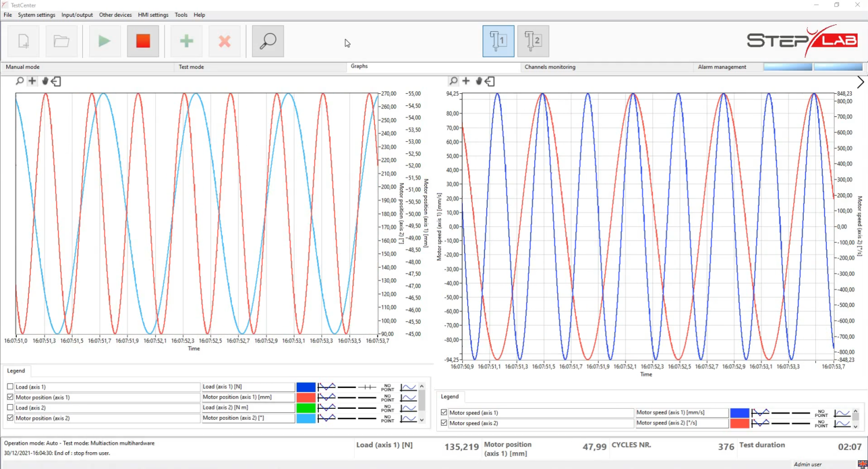868x469 pixels.
Task: Uncheck Motor position (axis 1) in the legend
Action: [10, 397]
